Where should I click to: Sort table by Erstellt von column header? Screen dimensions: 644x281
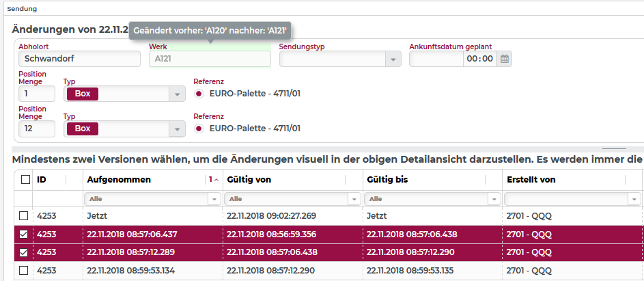click(531, 180)
